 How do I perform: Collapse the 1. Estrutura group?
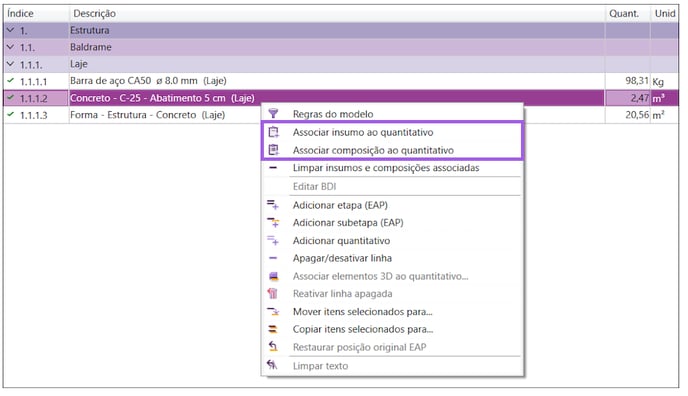[x=11, y=30]
